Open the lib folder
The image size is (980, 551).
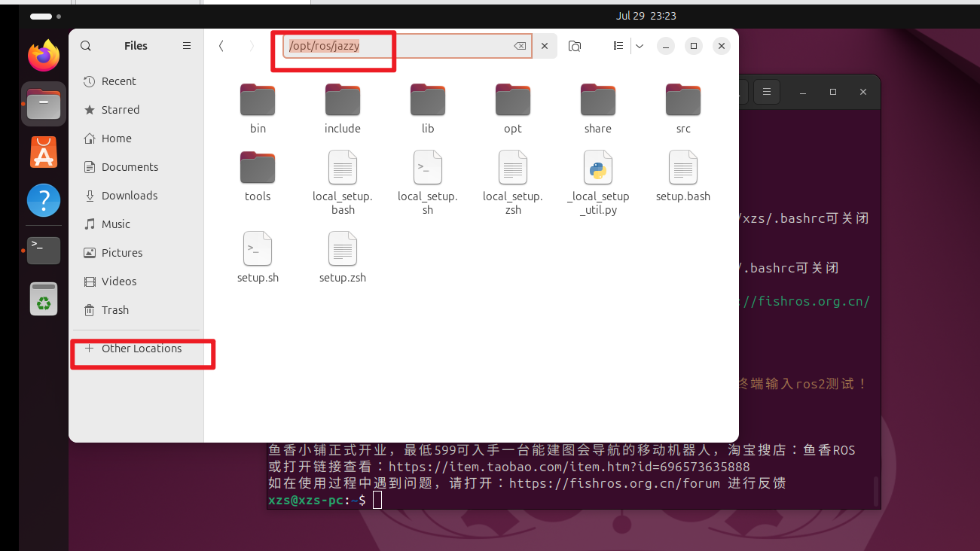coord(428,108)
